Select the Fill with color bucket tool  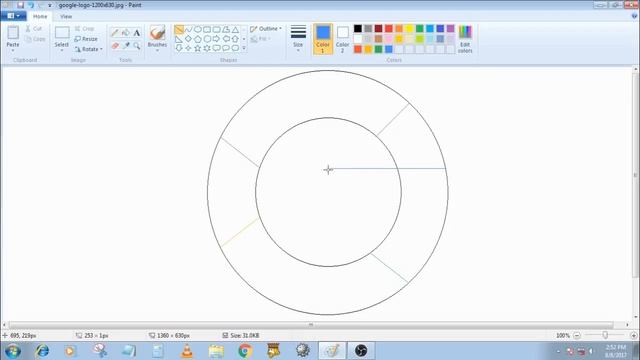126,33
